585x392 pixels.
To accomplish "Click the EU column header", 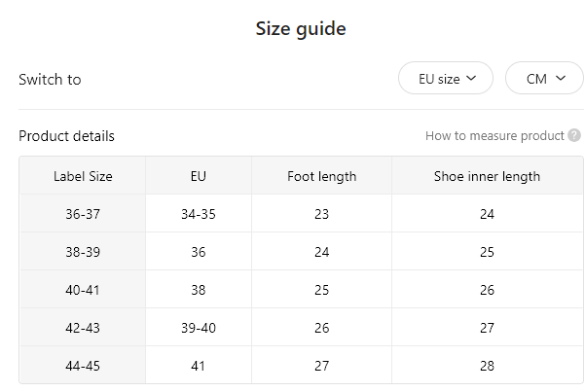I will tap(199, 176).
